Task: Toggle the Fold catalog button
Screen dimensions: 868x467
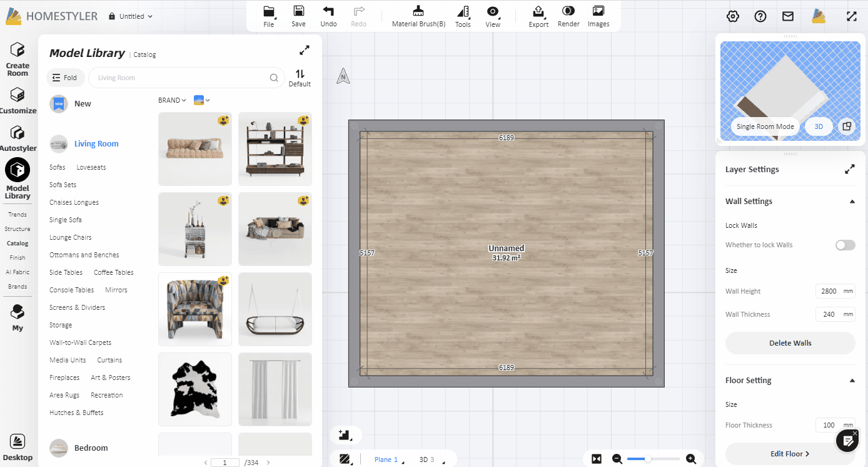Action: click(64, 78)
